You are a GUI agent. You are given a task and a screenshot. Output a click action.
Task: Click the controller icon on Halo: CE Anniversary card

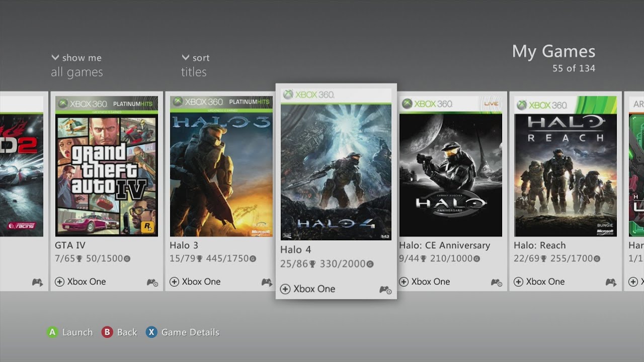497,283
